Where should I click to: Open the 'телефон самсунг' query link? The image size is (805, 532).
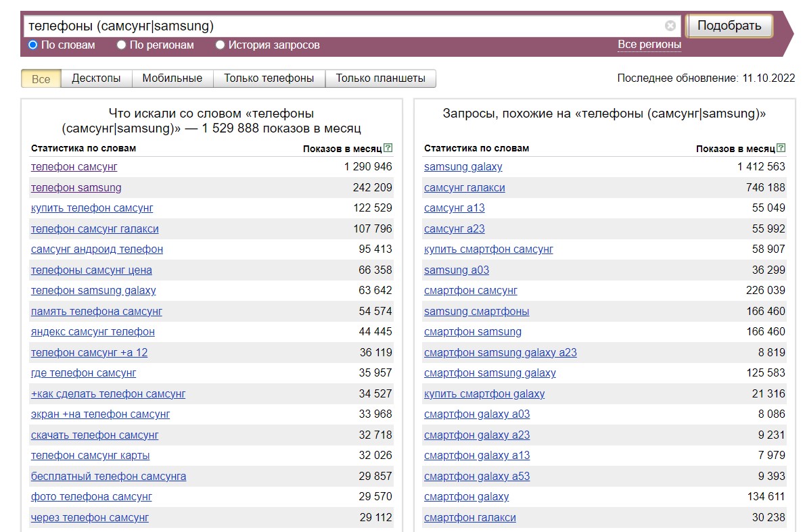(x=74, y=167)
